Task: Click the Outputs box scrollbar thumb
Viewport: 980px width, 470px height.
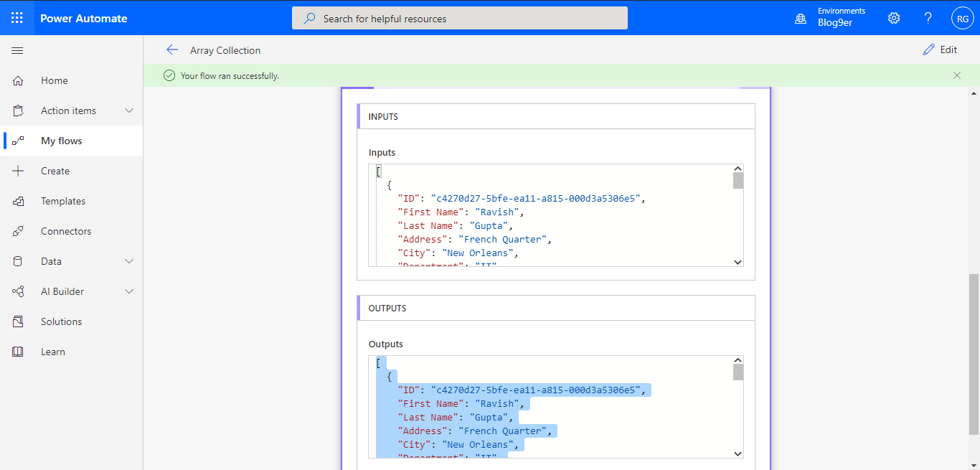Action: coord(738,372)
